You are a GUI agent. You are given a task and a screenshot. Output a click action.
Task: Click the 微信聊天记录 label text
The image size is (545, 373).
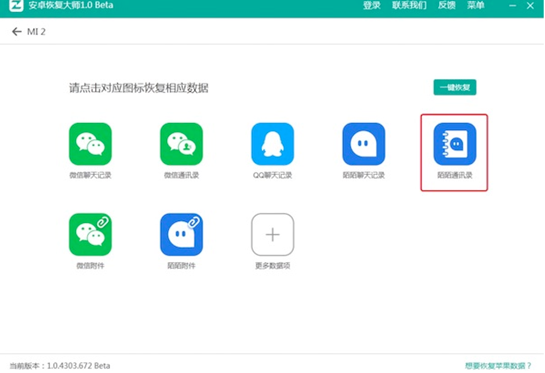[90, 175]
